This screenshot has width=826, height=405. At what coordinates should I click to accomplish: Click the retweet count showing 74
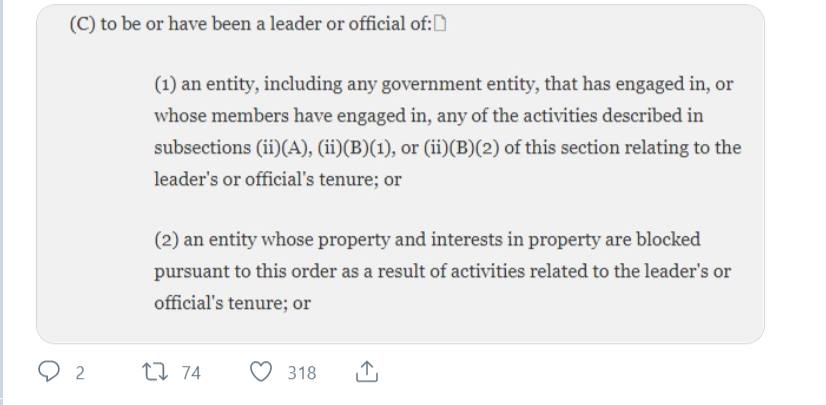pyautogui.click(x=191, y=373)
